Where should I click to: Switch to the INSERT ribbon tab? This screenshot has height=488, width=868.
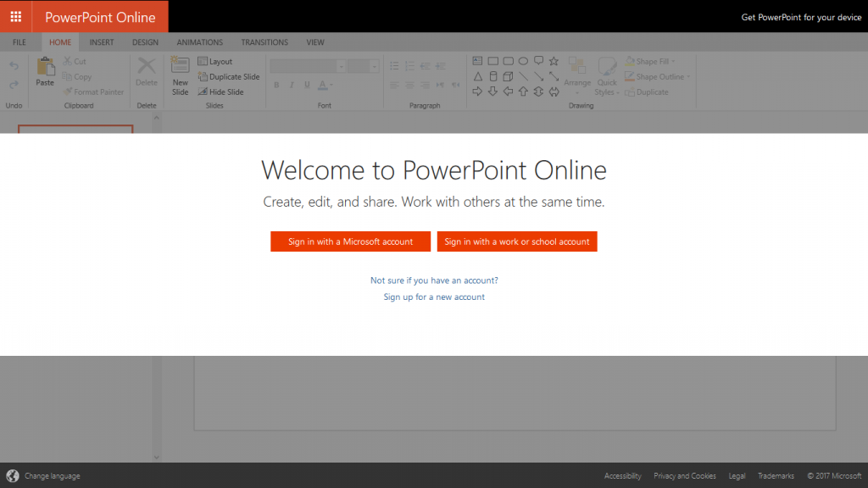[x=102, y=42]
